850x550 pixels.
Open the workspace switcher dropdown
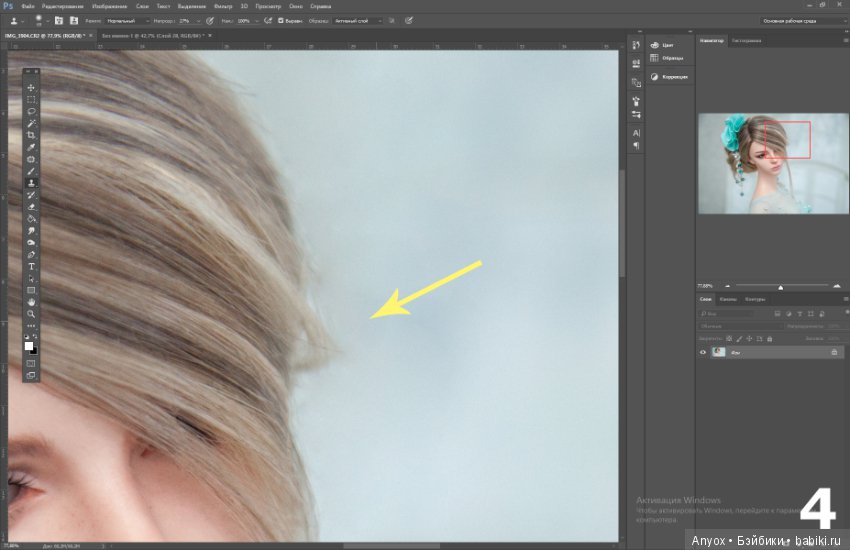pyautogui.click(x=803, y=21)
